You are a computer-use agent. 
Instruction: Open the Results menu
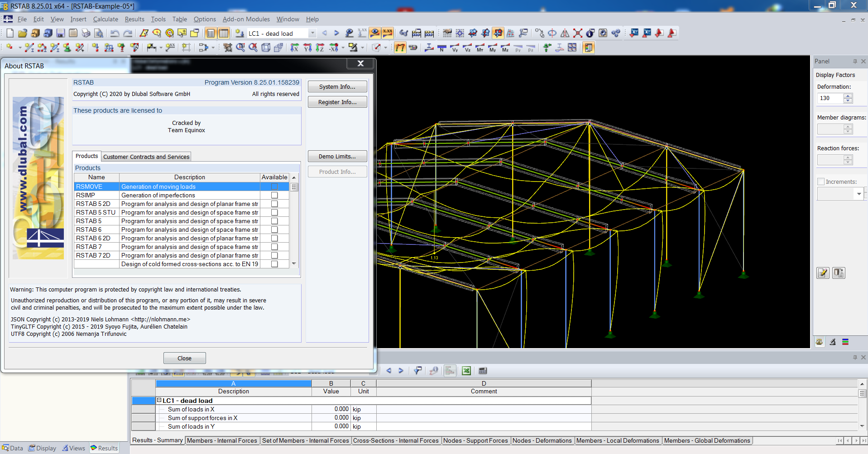click(134, 19)
